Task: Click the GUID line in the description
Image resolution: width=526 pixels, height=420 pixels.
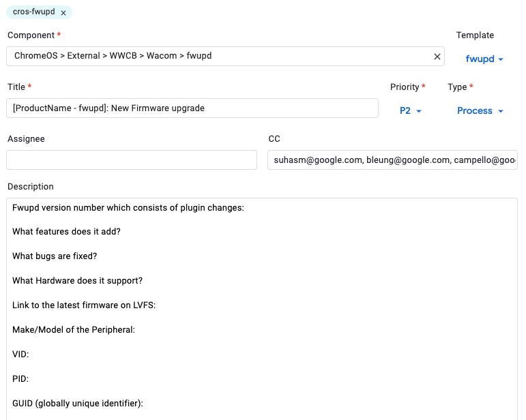Action: click(x=78, y=404)
